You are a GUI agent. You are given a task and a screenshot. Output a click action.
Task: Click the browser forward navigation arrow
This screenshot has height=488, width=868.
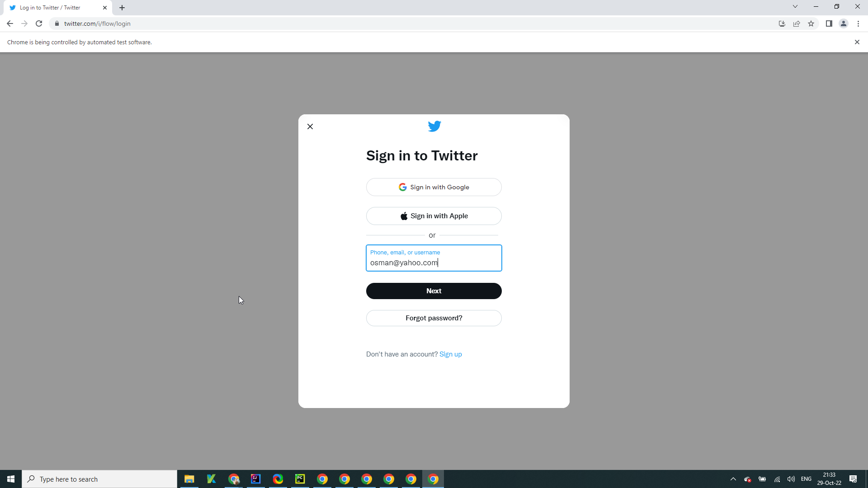click(x=24, y=23)
